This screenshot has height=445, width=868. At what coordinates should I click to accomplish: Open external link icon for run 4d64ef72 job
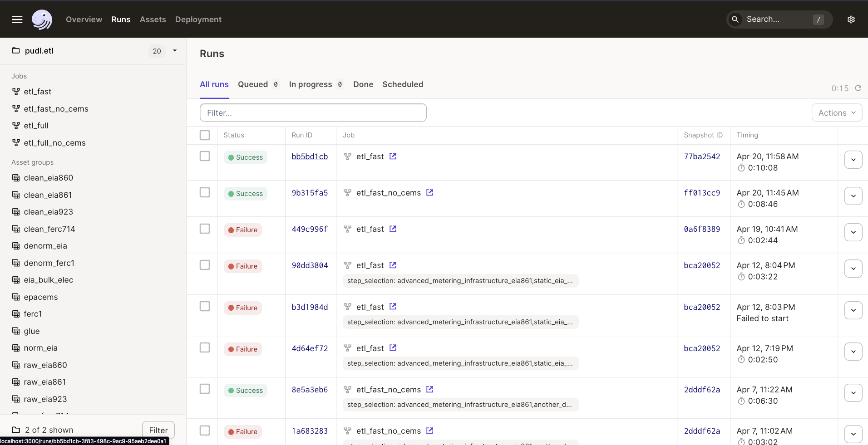click(393, 348)
